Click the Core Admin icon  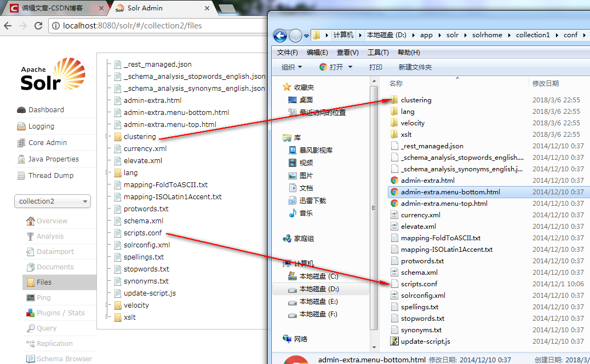point(21,143)
